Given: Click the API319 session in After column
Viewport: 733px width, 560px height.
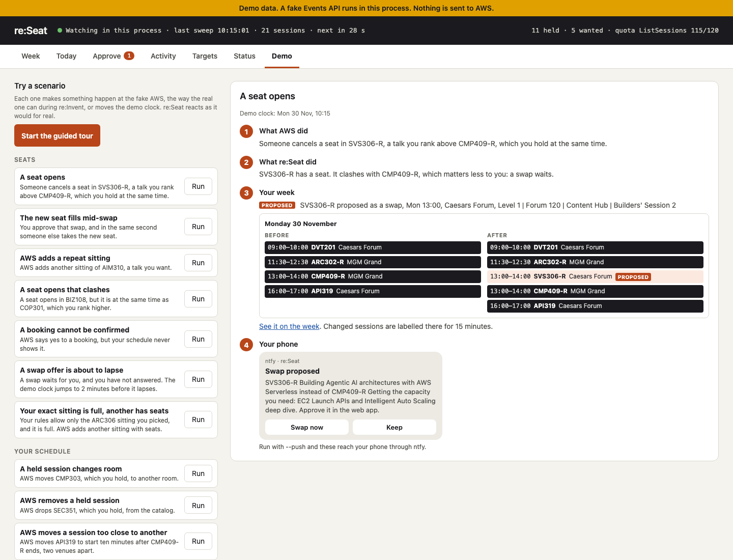Looking at the screenshot, I should coord(595,306).
